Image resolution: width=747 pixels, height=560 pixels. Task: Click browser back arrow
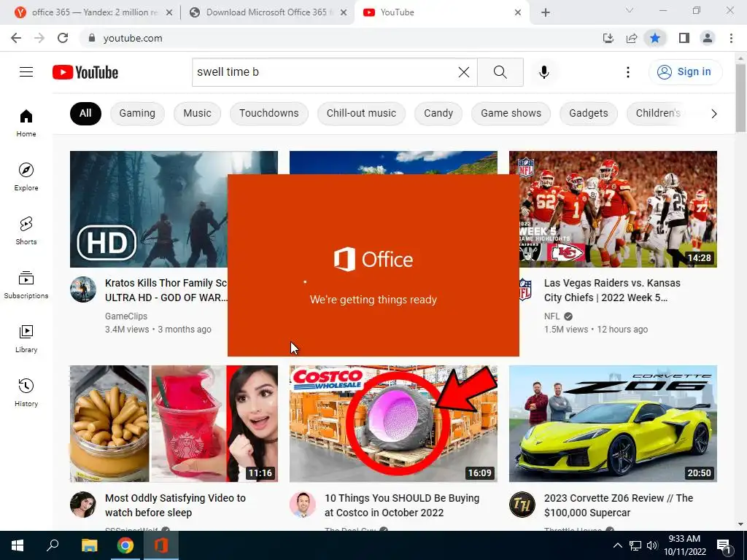16,38
